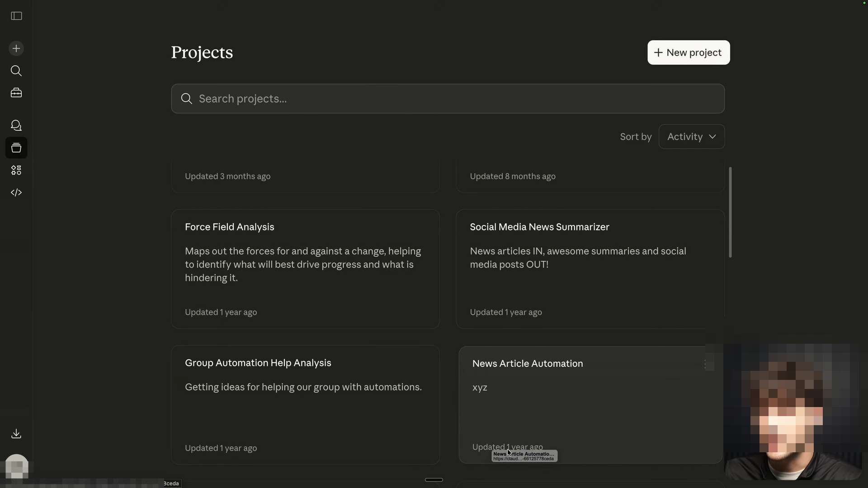The image size is (868, 488).
Task: Start a new chat with plus icon
Action: (16, 48)
